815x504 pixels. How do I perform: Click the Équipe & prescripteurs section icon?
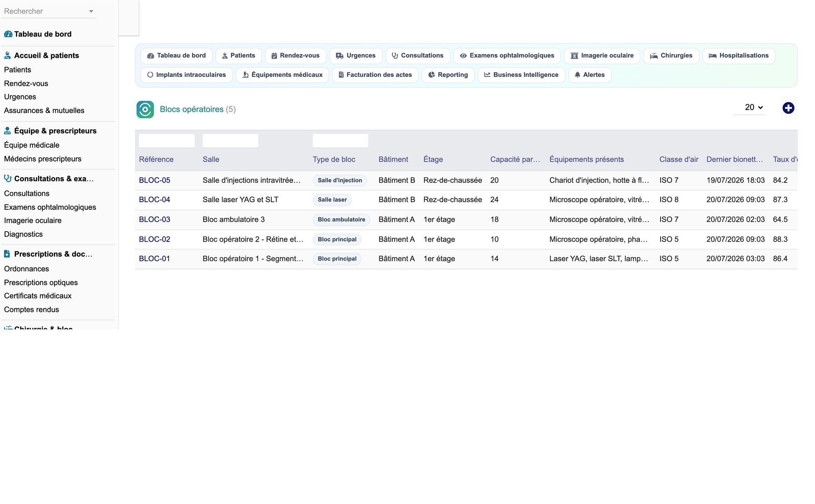tap(8, 131)
